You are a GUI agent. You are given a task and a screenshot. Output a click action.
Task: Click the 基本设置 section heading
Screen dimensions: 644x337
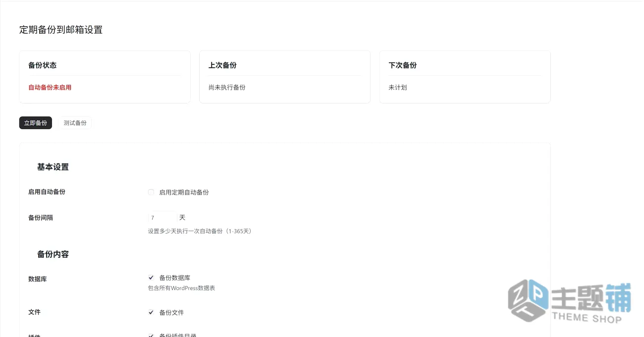53,167
